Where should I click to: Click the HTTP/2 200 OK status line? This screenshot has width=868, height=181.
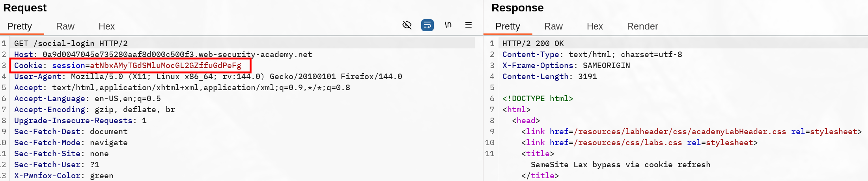tap(533, 43)
